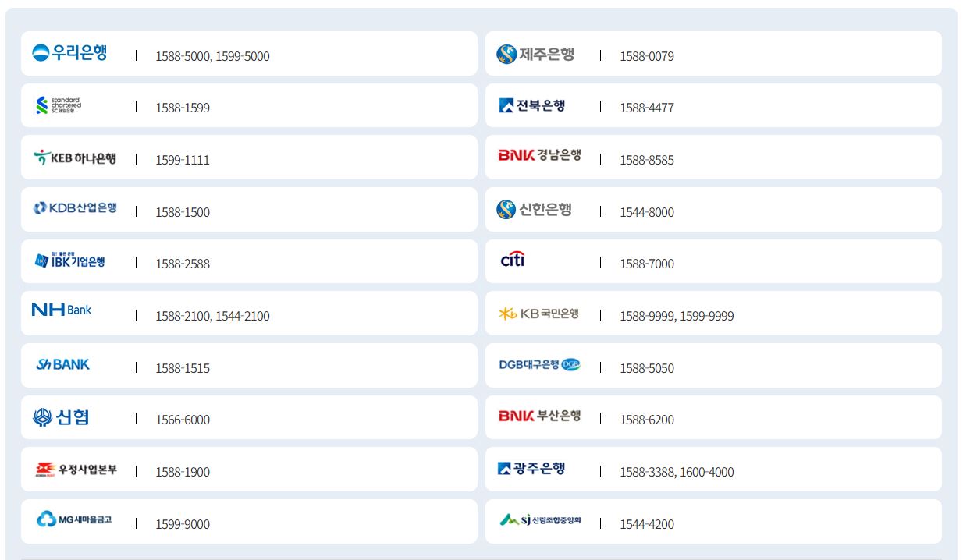Select the number "1544-8000"
This screenshot has height=560, width=963.
pyautogui.click(x=647, y=212)
